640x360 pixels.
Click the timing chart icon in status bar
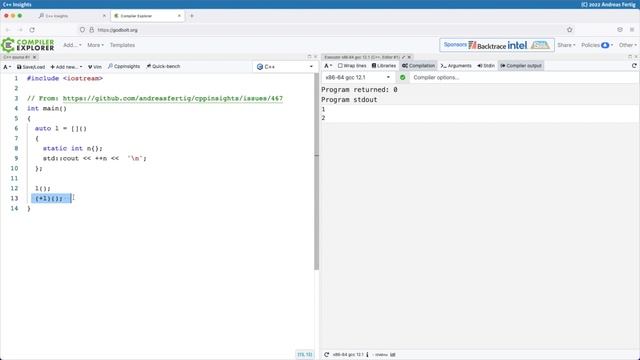(393, 355)
